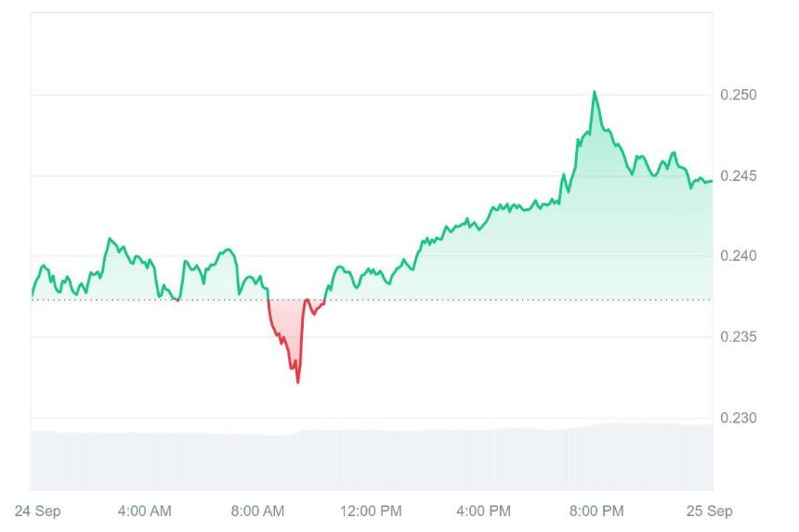Pick the 12:00 PM time axis label
Viewport: 799px width, 532px height.
coord(372,511)
